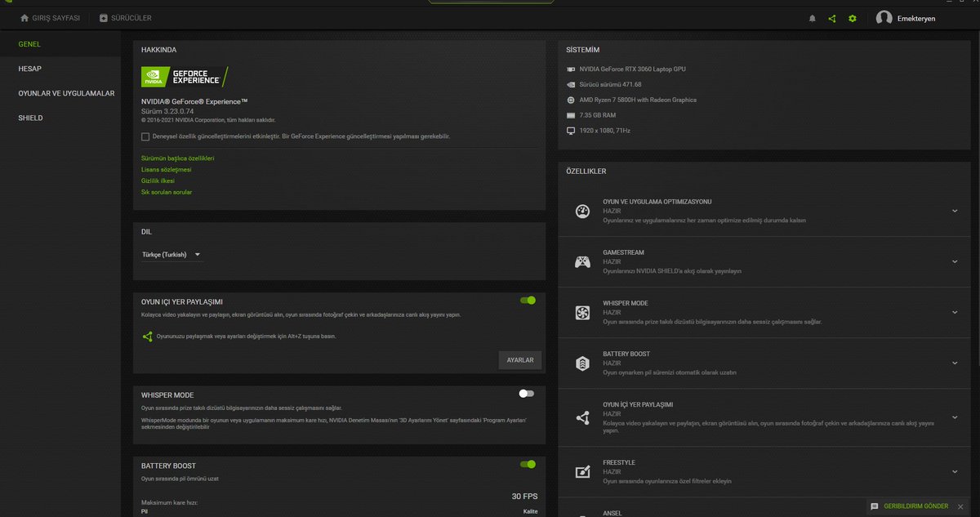
Task: Click the home icon beside Giriş Sayfası
Action: (x=24, y=18)
